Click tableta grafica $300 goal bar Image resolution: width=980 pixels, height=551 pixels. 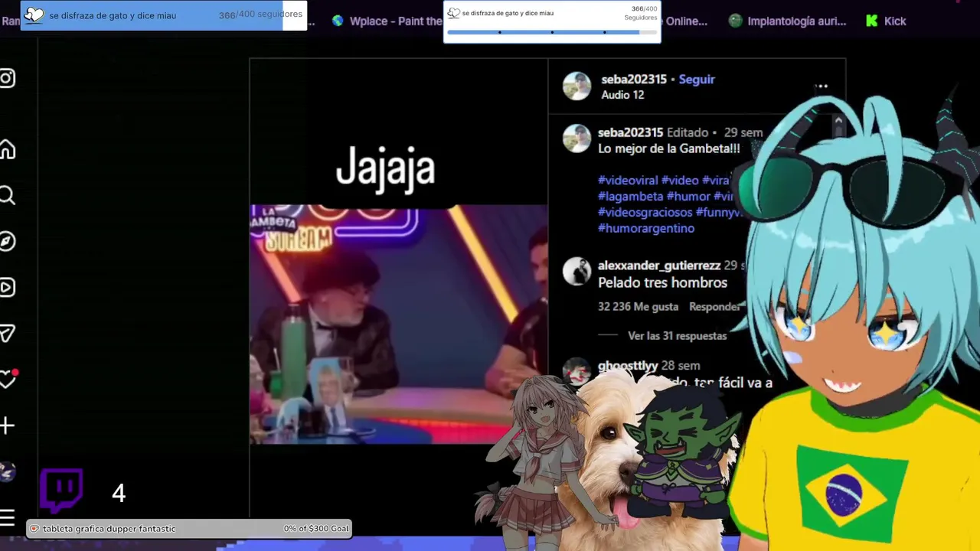pos(189,529)
